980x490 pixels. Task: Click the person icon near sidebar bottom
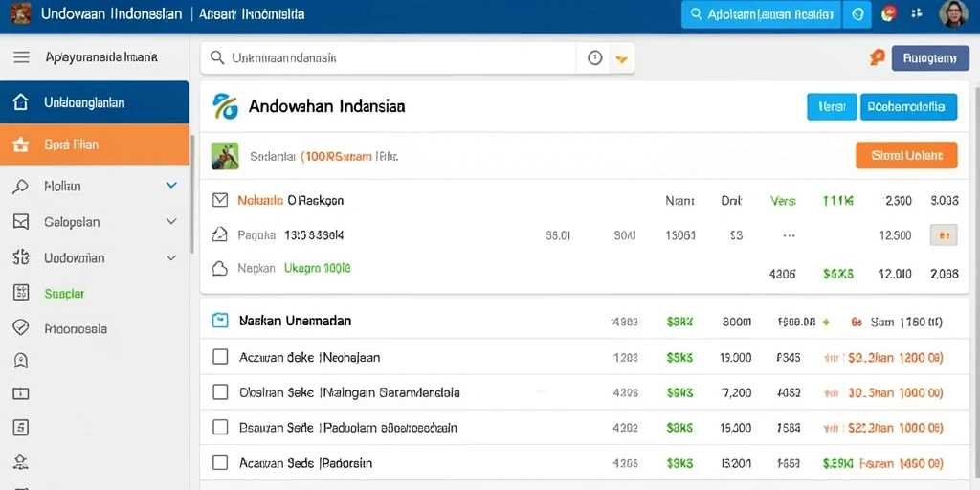coord(21,462)
